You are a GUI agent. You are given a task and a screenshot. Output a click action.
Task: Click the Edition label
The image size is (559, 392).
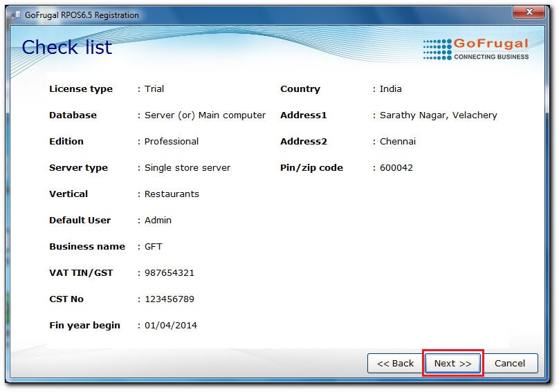click(x=66, y=142)
